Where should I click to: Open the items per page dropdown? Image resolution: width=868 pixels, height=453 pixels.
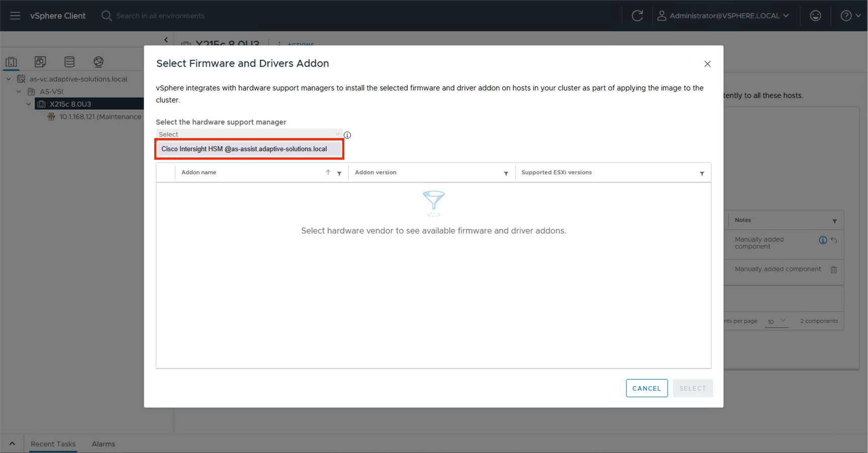(777, 321)
